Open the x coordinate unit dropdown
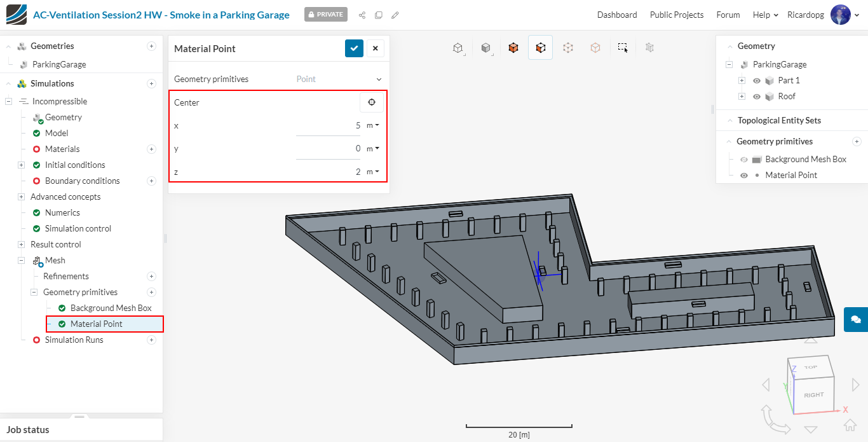Viewport: 868px width, 442px height. click(373, 126)
